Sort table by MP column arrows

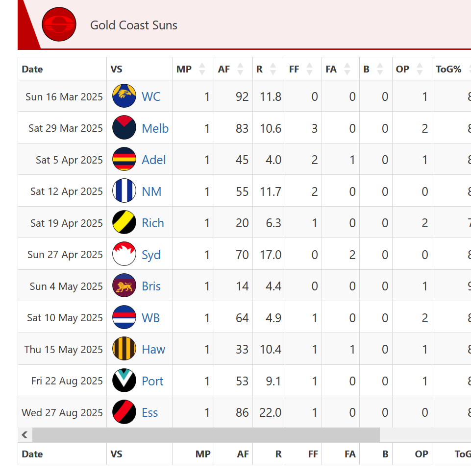[202, 69]
